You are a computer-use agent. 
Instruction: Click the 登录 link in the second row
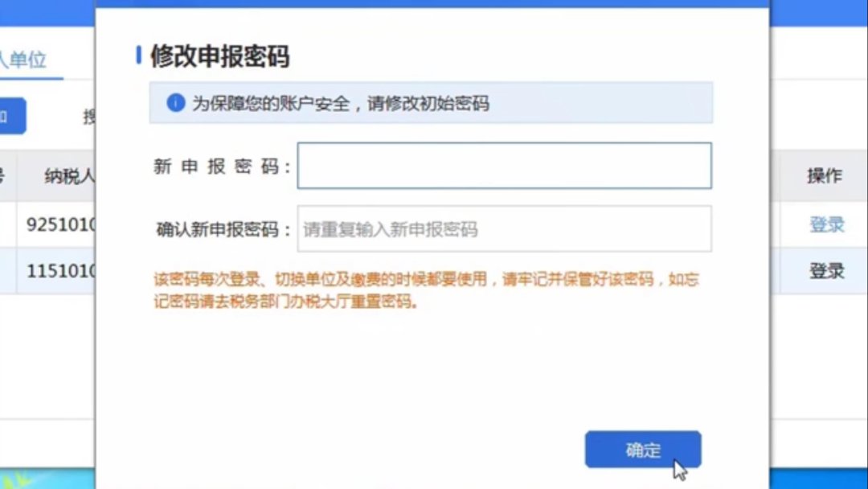click(x=826, y=271)
